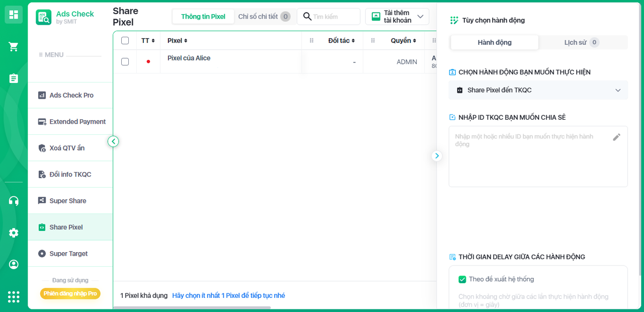Check the Pixel của Alice row checkbox
The width and height of the screenshot is (644, 312).
pyautogui.click(x=125, y=62)
